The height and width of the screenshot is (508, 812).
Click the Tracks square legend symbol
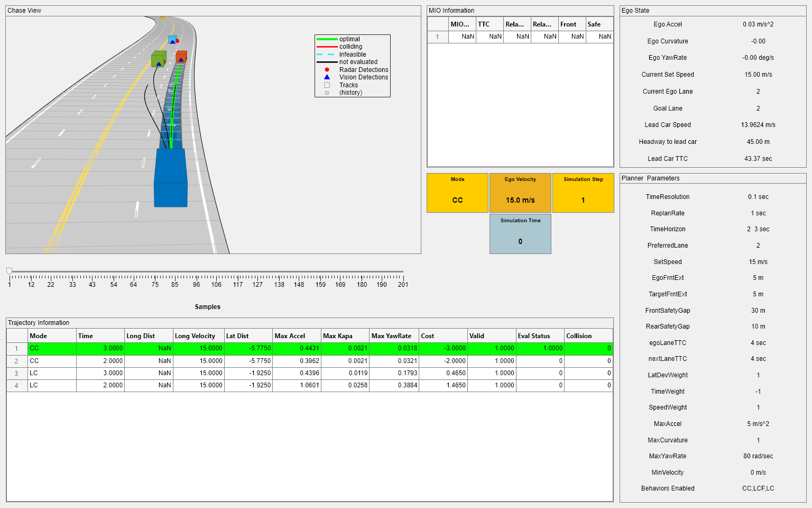coord(327,85)
